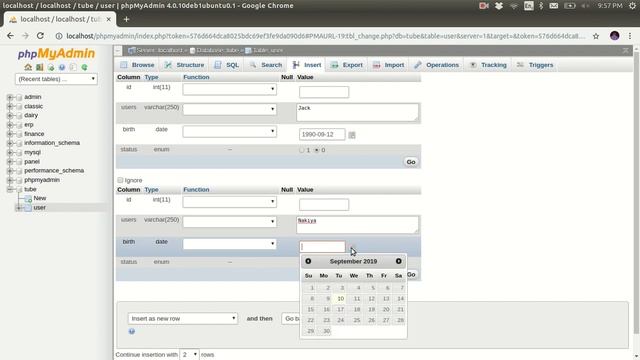Reload the page in Chrome

[x=40, y=36]
